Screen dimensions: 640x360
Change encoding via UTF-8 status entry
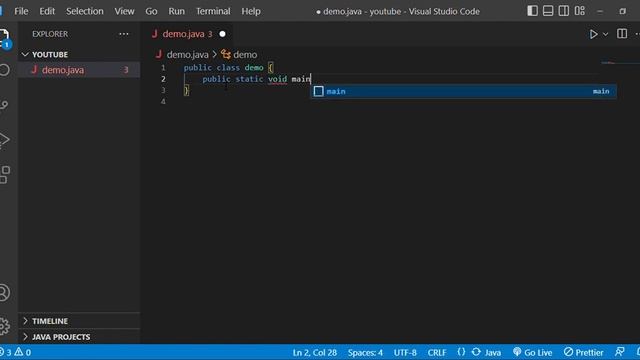click(405, 352)
